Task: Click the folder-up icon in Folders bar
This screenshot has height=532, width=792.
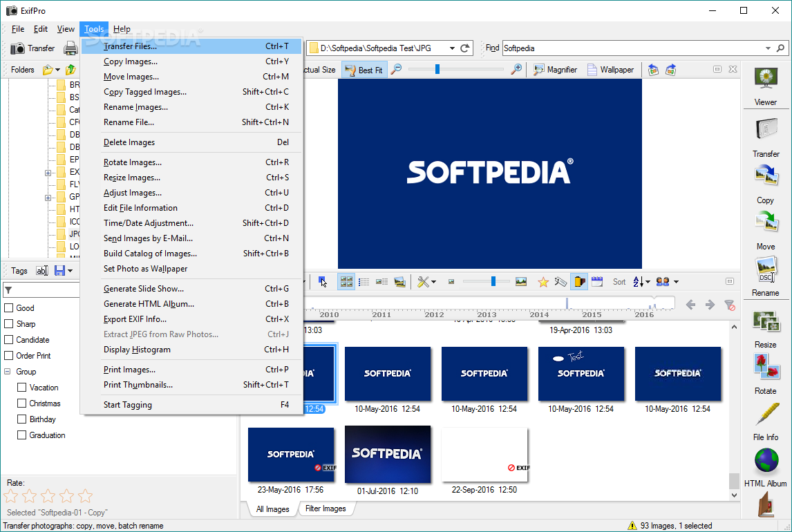Action: click(70, 70)
